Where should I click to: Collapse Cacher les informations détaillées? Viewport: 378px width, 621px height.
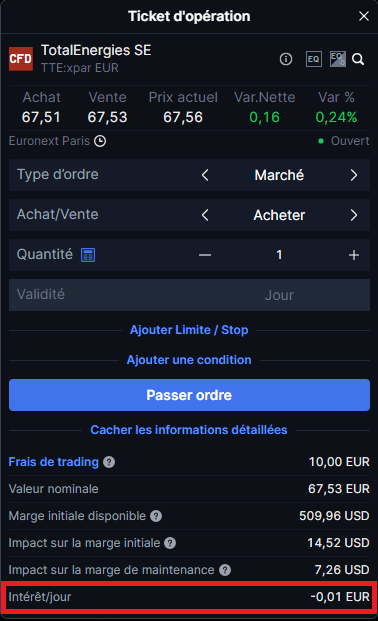[189, 430]
